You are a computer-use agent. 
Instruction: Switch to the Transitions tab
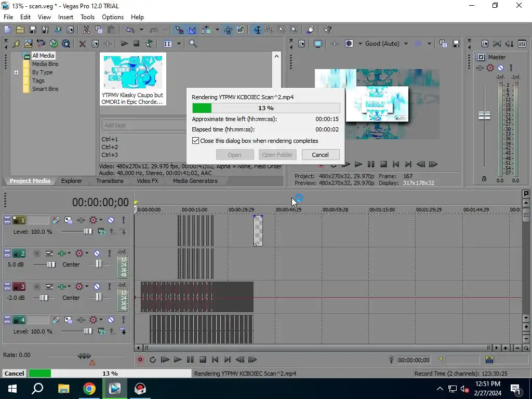pos(110,181)
